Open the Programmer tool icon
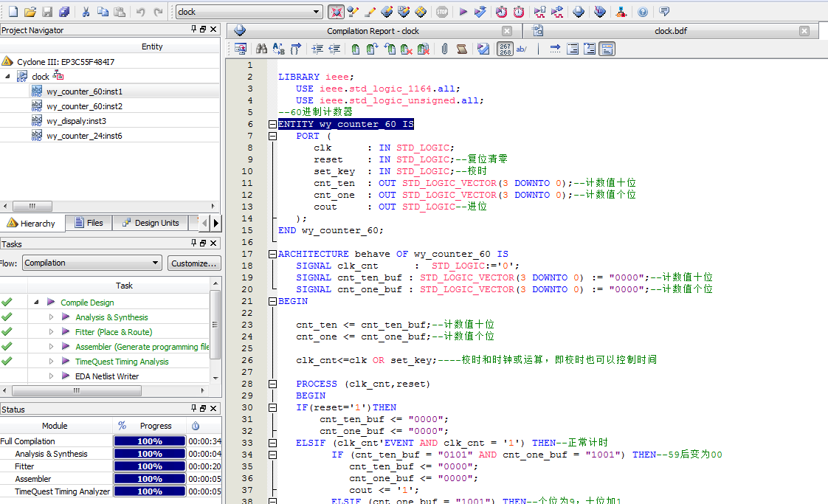This screenshot has height=504, width=828. coord(598,12)
